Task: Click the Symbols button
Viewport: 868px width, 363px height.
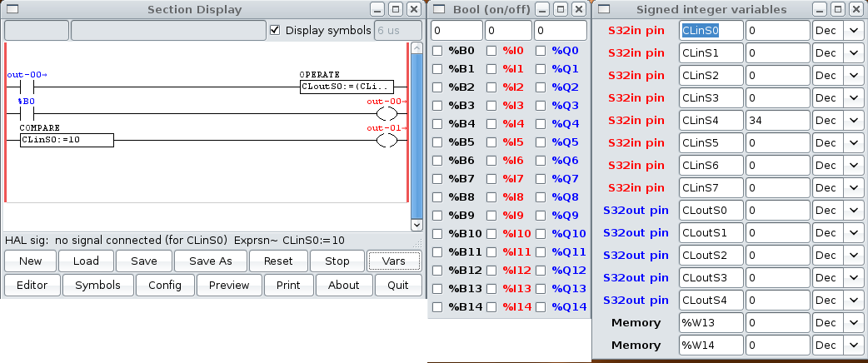Action: (x=98, y=286)
